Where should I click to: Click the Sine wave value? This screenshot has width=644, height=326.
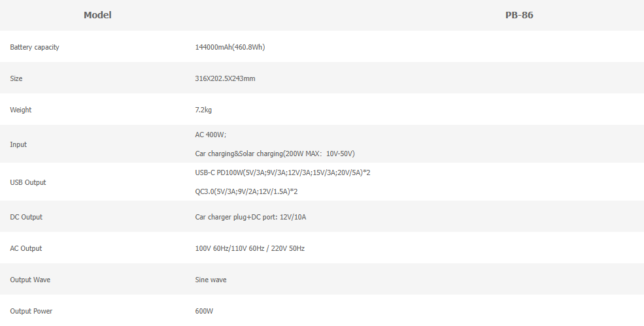coord(211,280)
